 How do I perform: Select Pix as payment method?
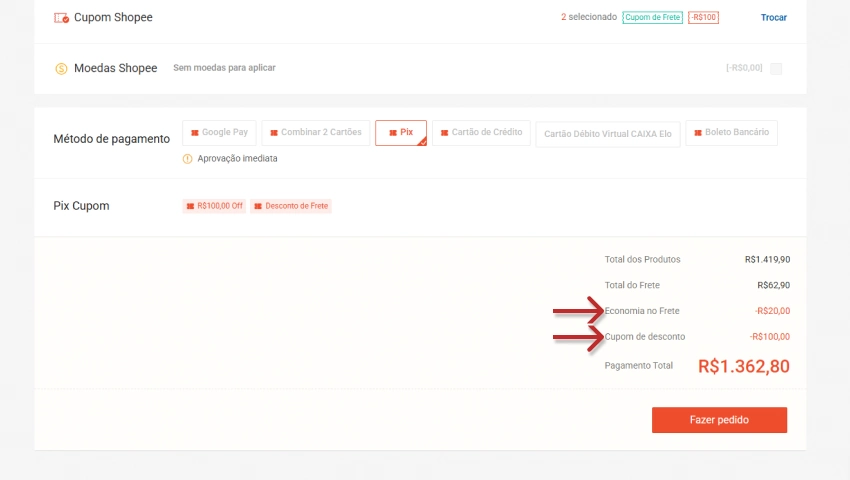(401, 133)
